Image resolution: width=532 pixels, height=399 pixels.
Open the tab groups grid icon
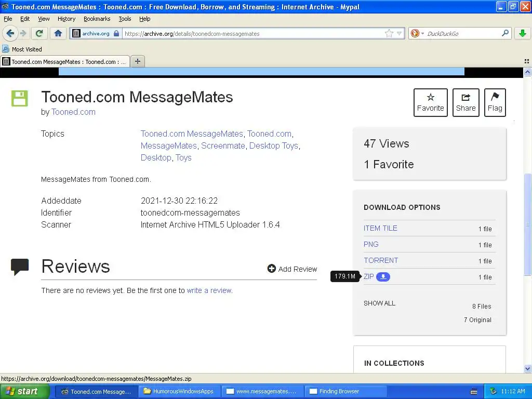pyautogui.click(x=527, y=61)
